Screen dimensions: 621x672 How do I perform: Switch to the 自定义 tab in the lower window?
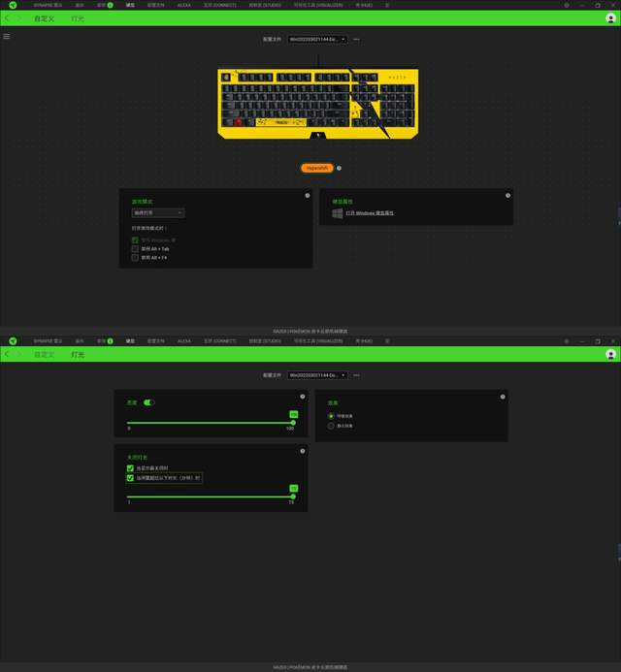(x=45, y=355)
